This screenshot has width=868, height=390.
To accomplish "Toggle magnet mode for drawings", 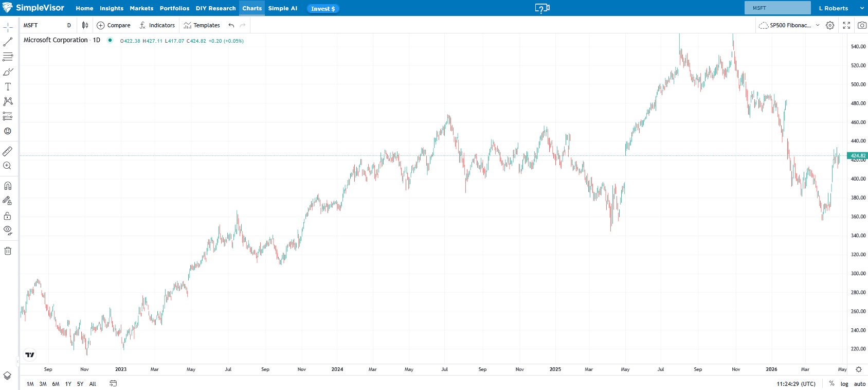I will (x=8, y=186).
